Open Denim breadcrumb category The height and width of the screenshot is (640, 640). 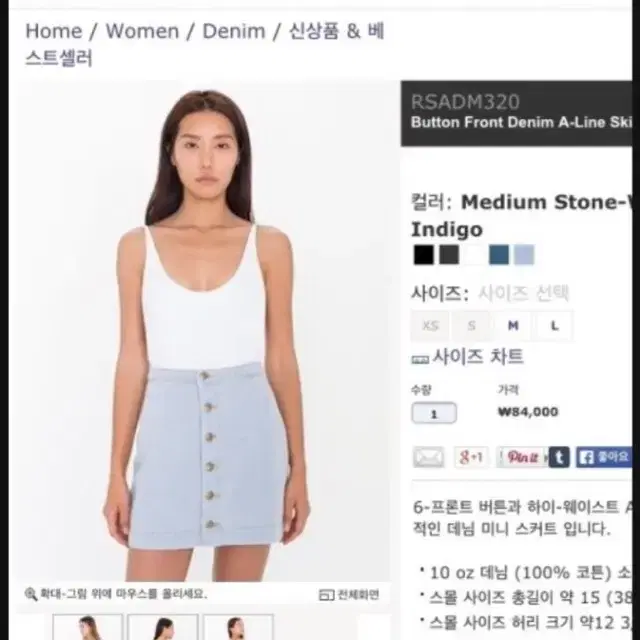[x=234, y=31]
